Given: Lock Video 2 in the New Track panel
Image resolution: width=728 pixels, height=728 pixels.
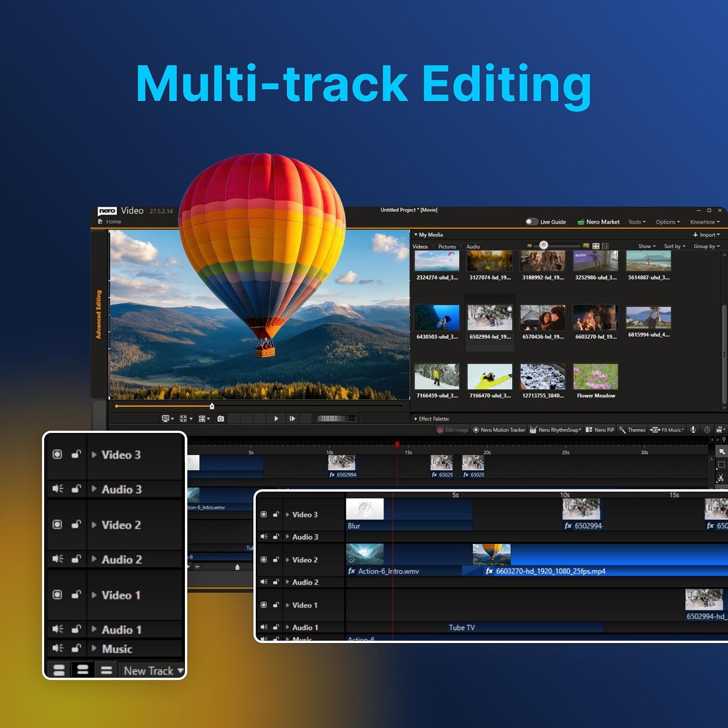Looking at the screenshot, I should (x=76, y=524).
